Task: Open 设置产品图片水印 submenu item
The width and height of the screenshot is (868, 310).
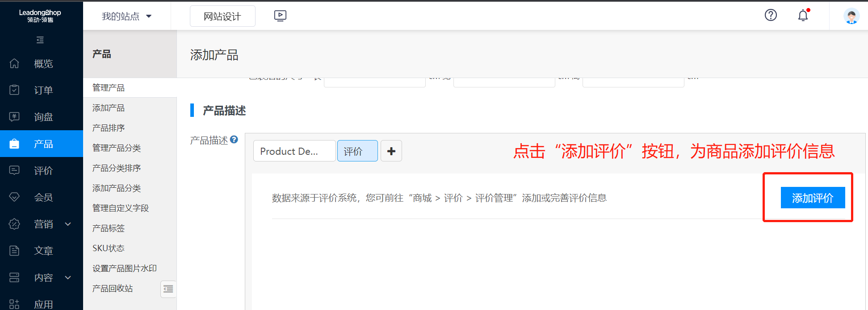Action: click(x=124, y=269)
